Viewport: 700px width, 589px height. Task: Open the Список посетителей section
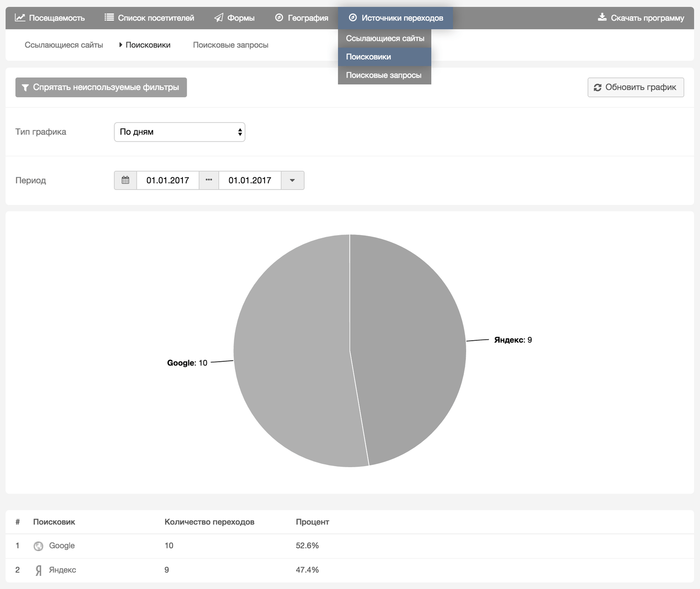pos(149,18)
